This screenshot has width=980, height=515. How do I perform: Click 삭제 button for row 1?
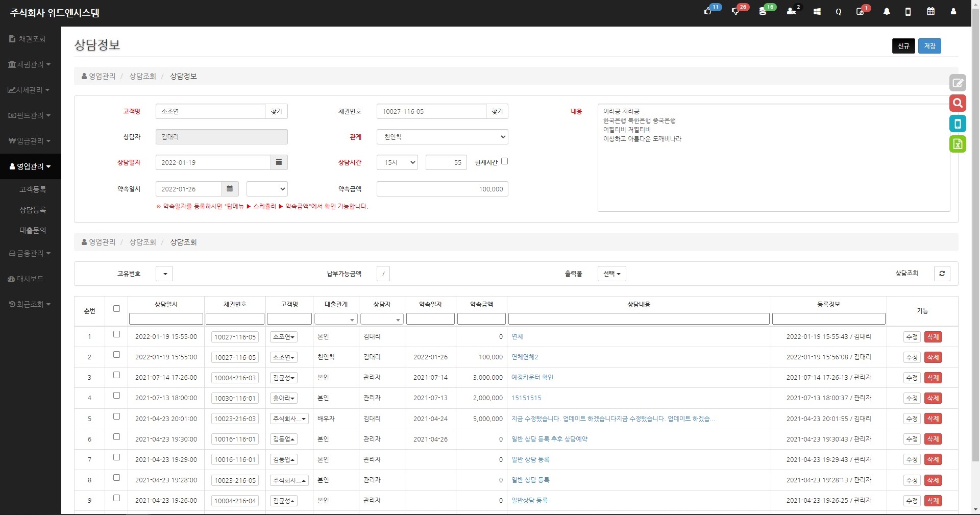click(933, 337)
